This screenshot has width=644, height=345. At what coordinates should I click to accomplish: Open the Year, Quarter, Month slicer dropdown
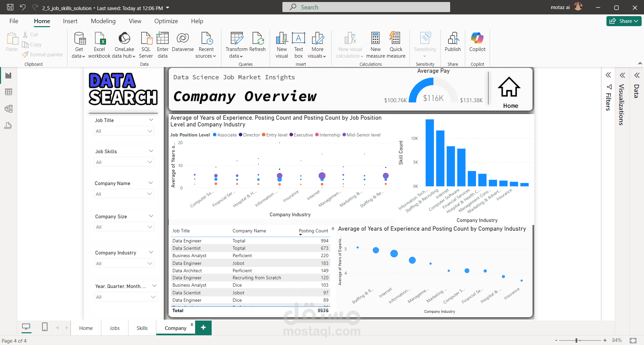tap(125, 297)
